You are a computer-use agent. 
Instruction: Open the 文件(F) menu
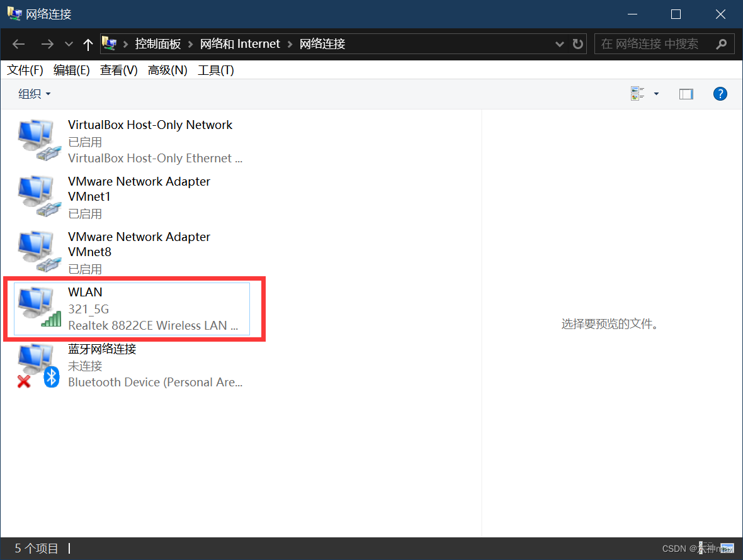25,70
